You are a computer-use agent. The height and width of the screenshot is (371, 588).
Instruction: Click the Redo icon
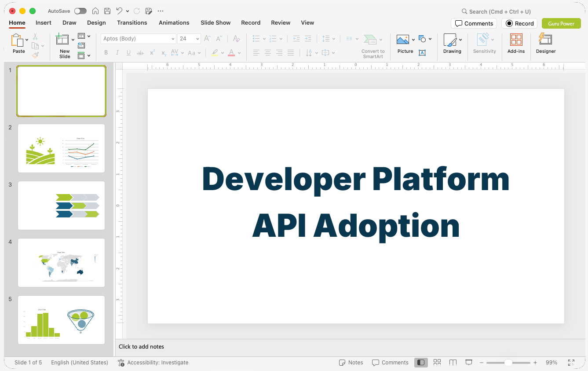tap(137, 11)
